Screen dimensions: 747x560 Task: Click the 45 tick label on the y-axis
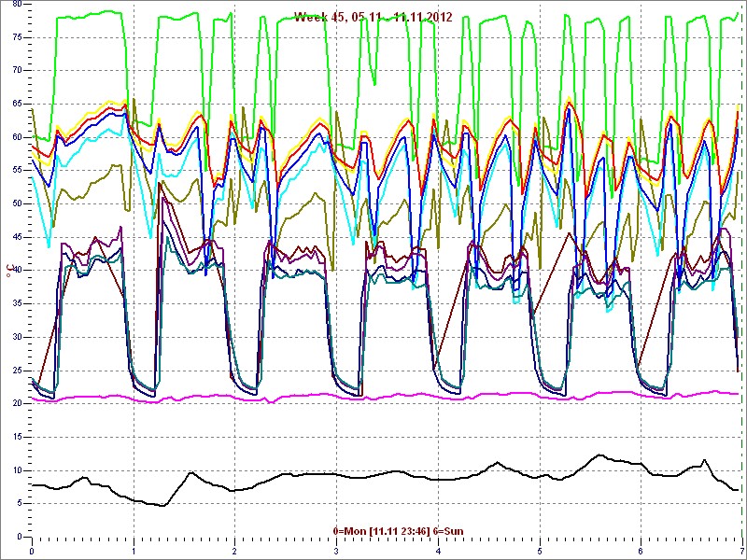(14, 236)
